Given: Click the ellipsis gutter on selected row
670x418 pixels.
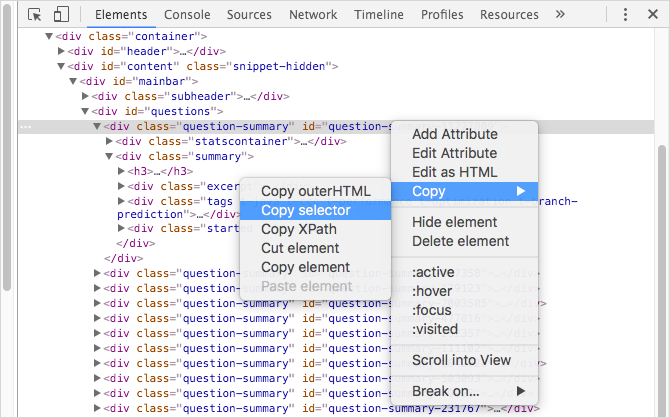Looking at the screenshot, I should pyautogui.click(x=26, y=127).
